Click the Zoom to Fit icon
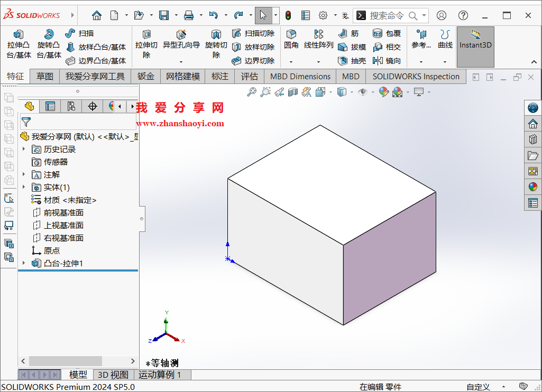The width and height of the screenshot is (542, 392). pos(252,91)
